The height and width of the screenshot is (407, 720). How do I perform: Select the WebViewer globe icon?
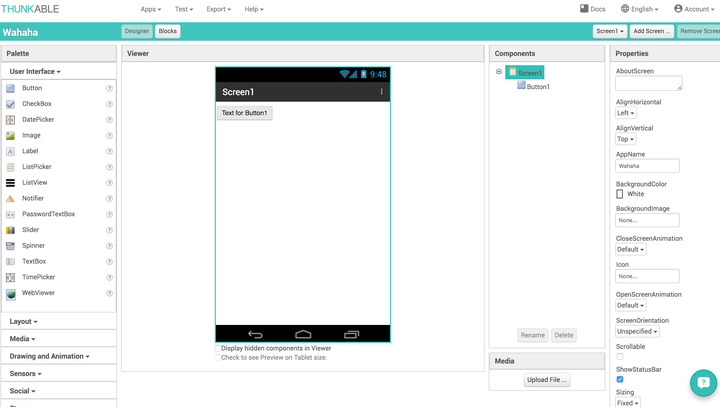11,294
